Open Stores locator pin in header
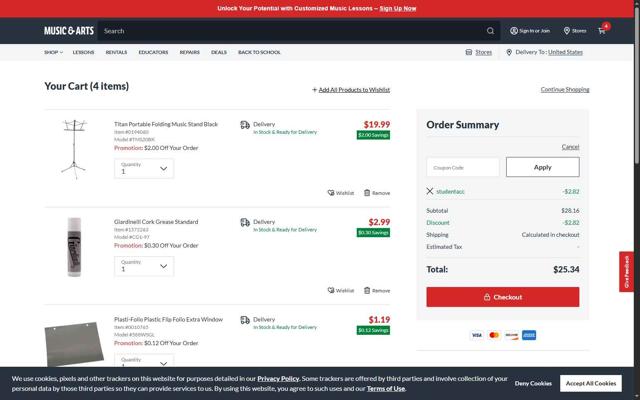Screen dimensions: 640x400 pos(567,31)
